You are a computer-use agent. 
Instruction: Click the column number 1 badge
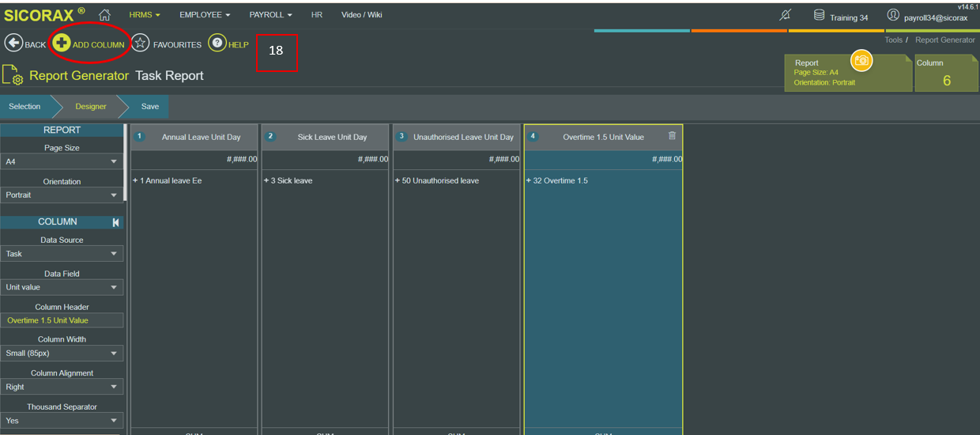(139, 136)
